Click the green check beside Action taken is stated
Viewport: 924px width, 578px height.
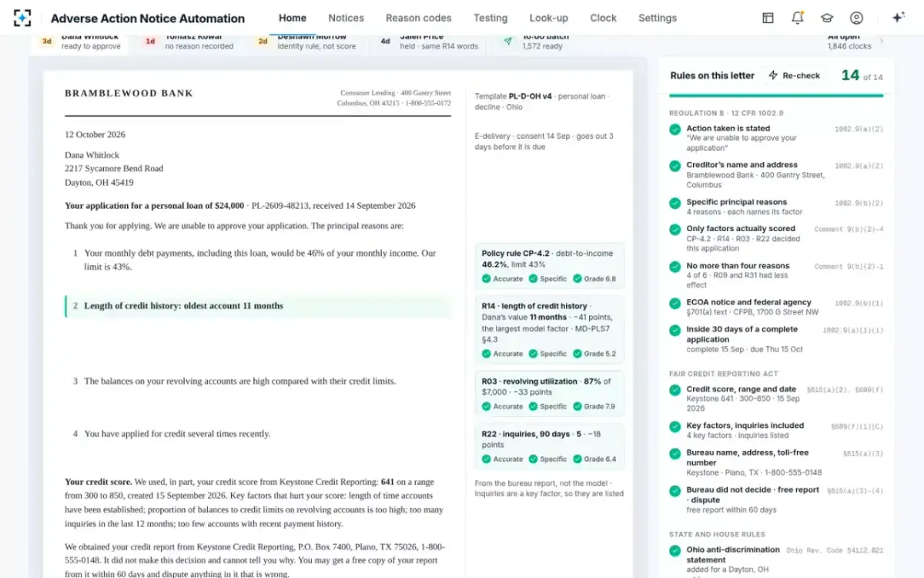(675, 129)
